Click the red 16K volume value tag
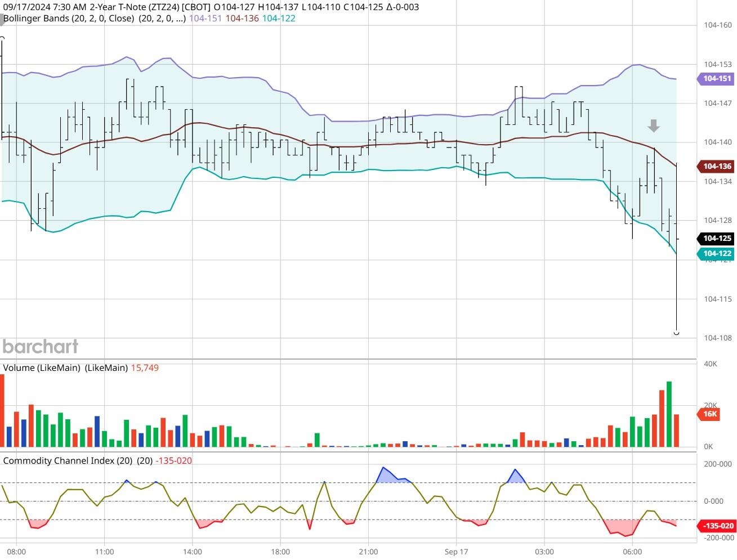This screenshot has width=737, height=560. pyautogui.click(x=711, y=414)
